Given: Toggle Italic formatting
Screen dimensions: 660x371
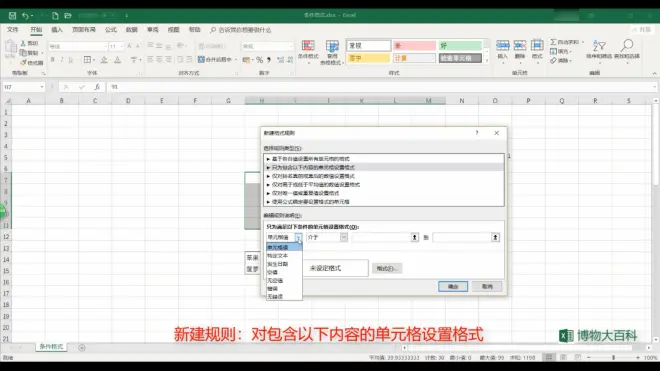Looking at the screenshot, I should (x=61, y=60).
